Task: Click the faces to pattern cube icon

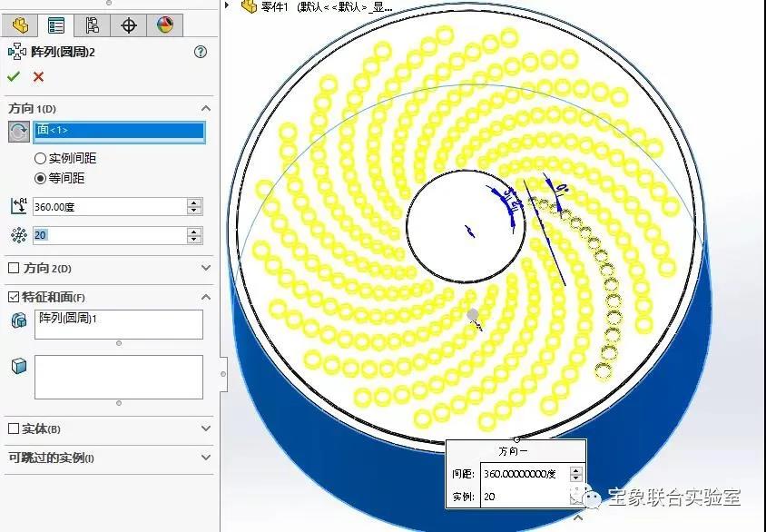Action: (18, 366)
